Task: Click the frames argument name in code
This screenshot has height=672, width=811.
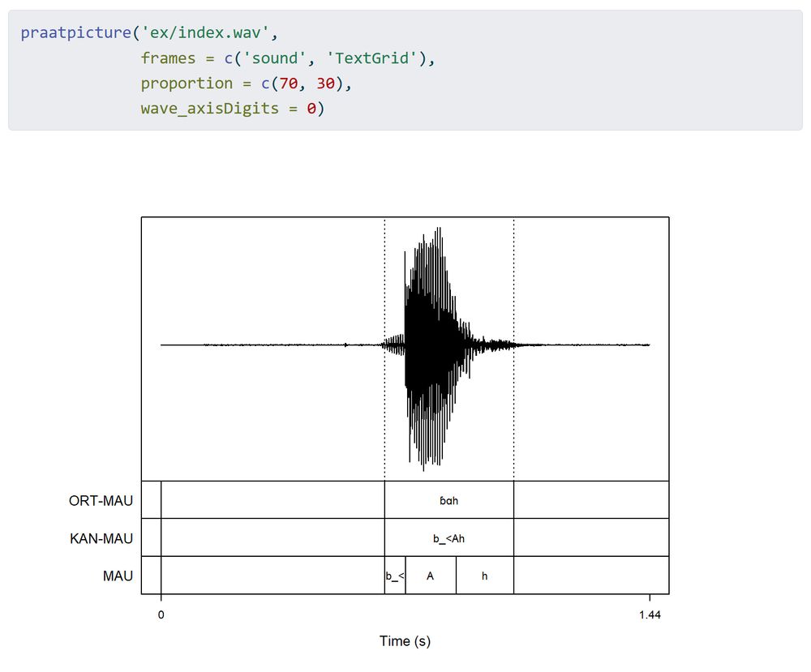Action: click(168, 58)
